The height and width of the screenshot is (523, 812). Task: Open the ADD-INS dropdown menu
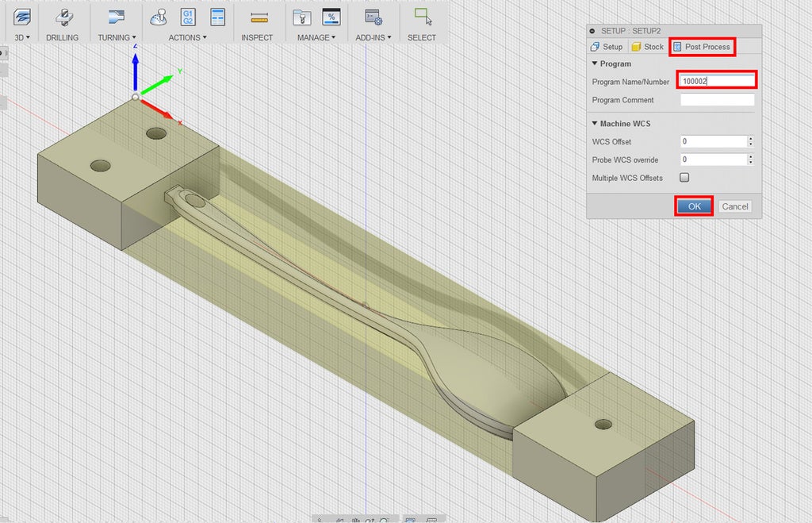click(x=373, y=37)
